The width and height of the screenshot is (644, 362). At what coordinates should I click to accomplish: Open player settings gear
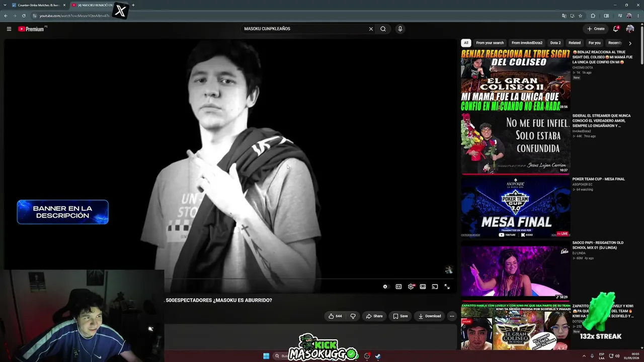point(411,287)
